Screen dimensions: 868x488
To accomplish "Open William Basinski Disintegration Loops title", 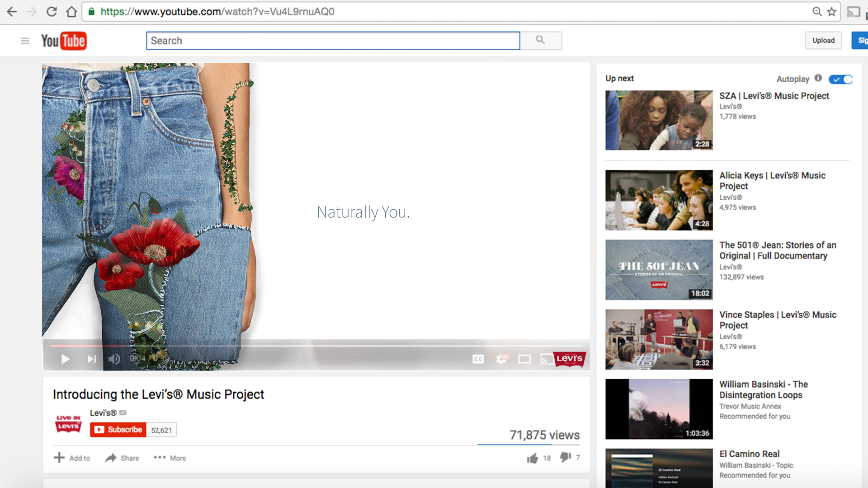I will (x=764, y=389).
